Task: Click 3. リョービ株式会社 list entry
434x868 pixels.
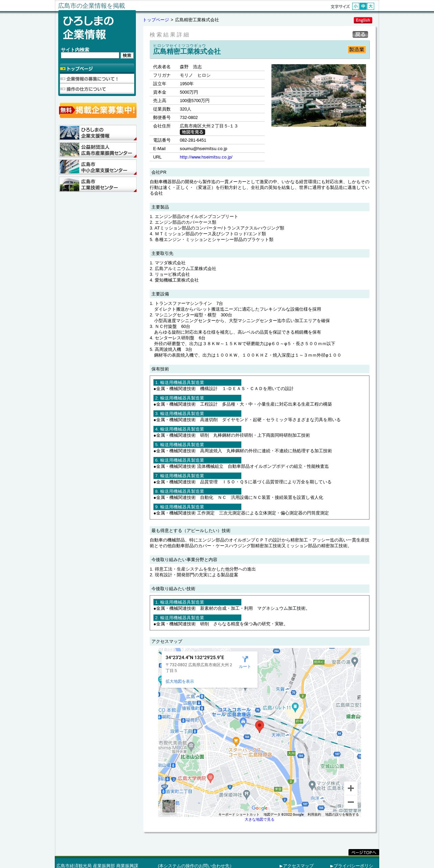Action: [170, 274]
